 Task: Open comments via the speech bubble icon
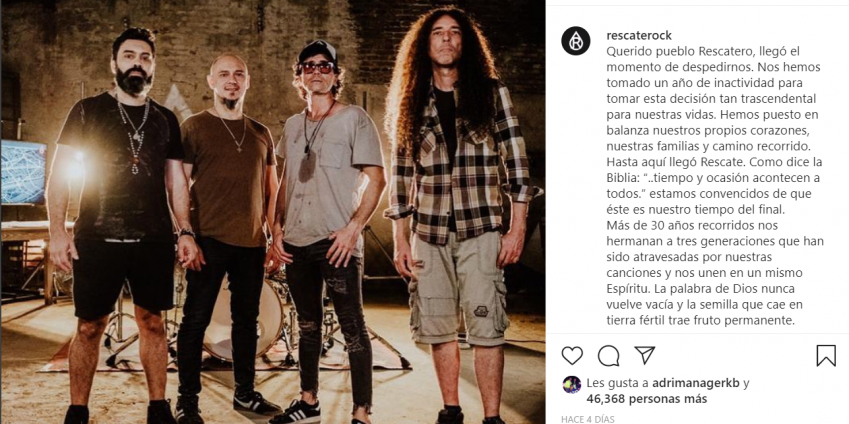point(609,356)
